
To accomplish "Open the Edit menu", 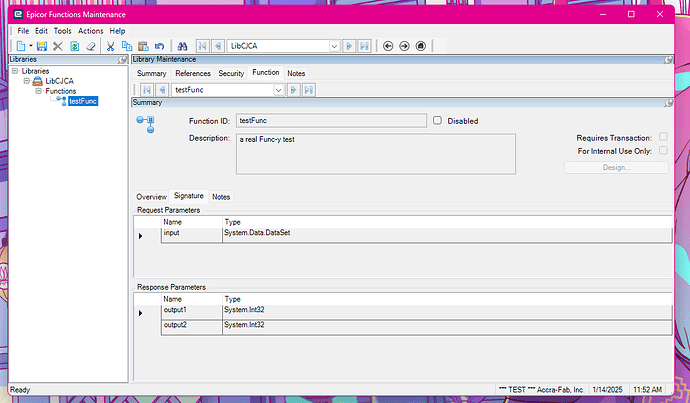I will 41,31.
